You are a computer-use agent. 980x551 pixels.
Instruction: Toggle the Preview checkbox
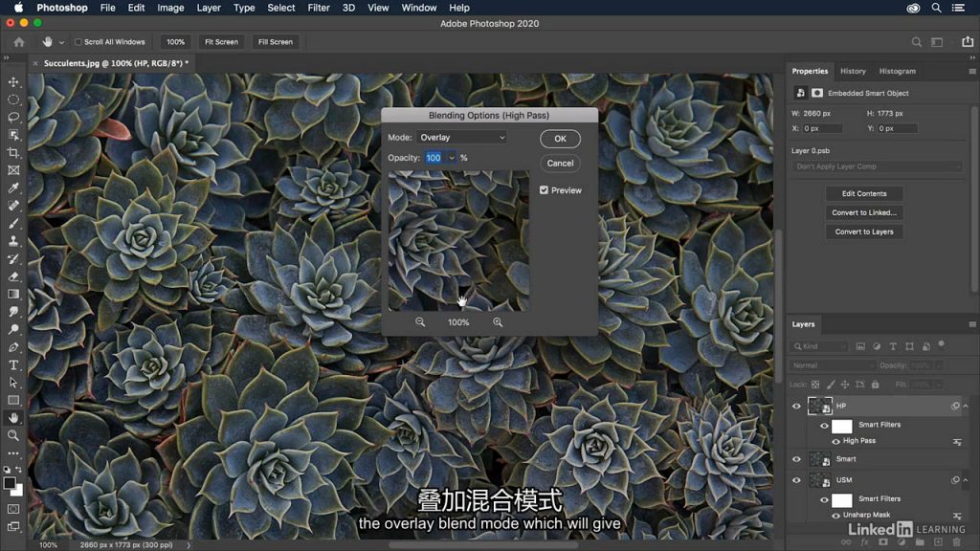(544, 190)
